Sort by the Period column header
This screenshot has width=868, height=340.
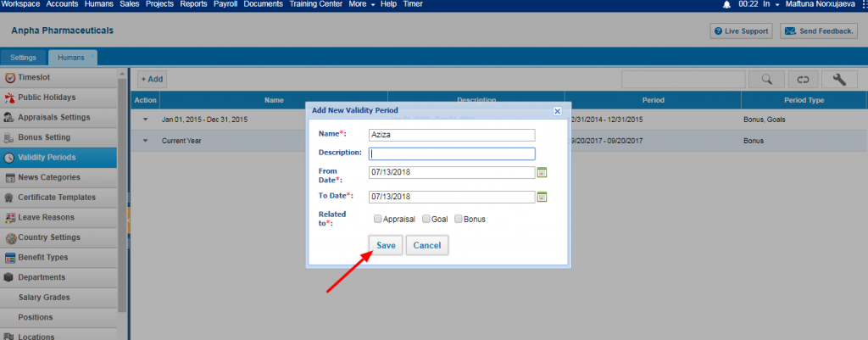coord(654,100)
